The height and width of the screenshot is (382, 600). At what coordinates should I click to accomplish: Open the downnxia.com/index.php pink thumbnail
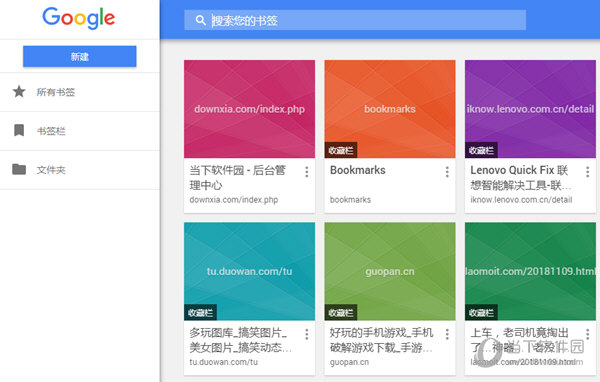pyautogui.click(x=249, y=109)
